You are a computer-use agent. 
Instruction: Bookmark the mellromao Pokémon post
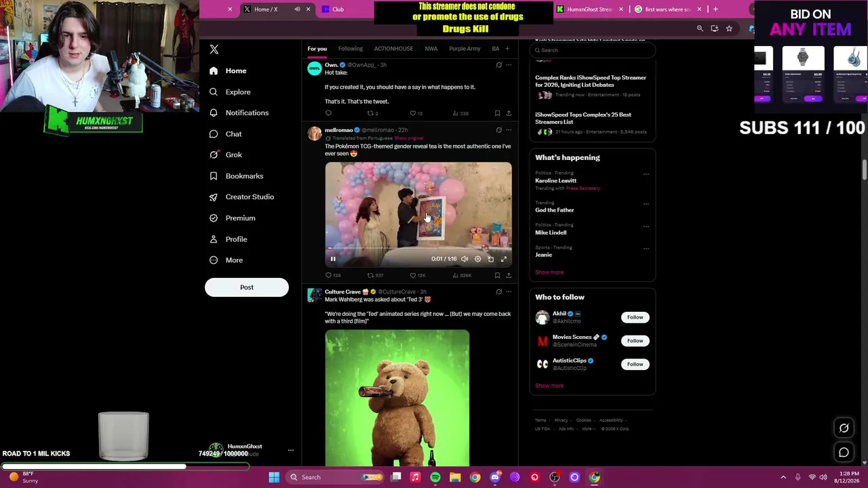[497, 275]
